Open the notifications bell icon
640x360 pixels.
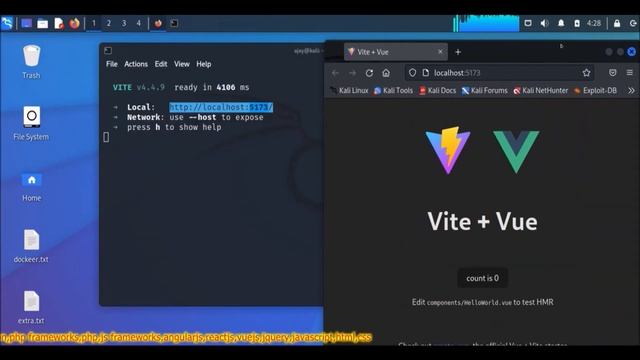point(561,23)
